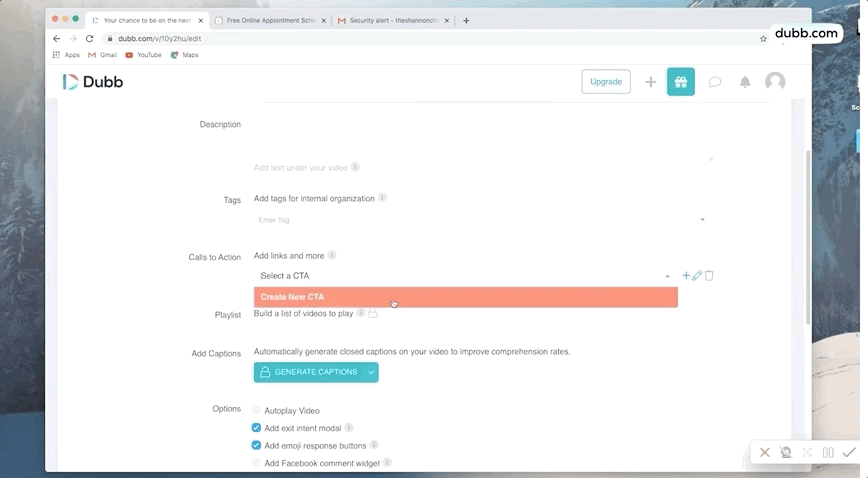Open the teal gift rewards icon
The width and height of the screenshot is (868, 478).
680,82
